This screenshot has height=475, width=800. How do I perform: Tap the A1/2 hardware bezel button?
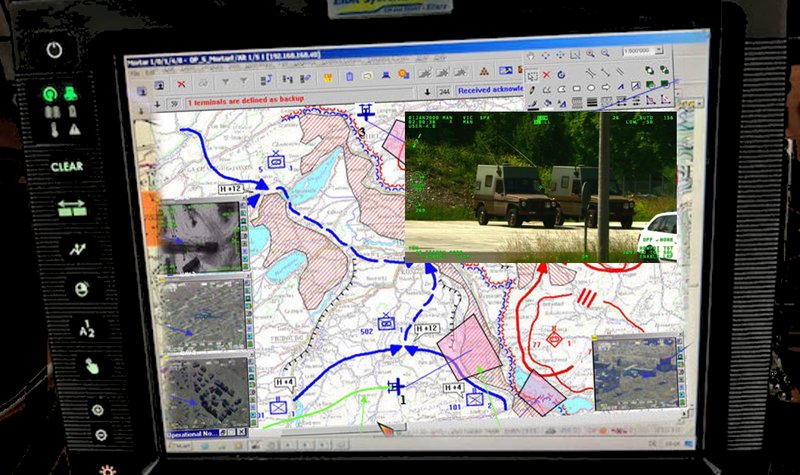click(x=87, y=328)
